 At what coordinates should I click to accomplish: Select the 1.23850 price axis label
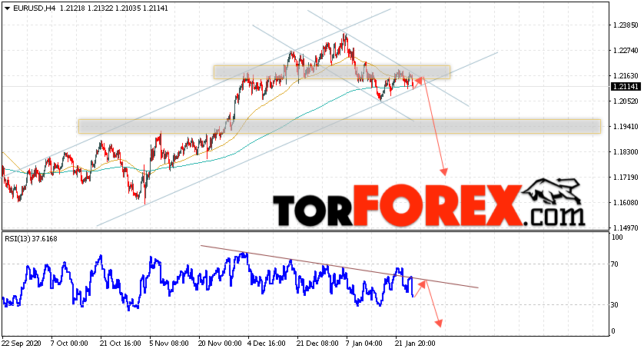coord(626,25)
